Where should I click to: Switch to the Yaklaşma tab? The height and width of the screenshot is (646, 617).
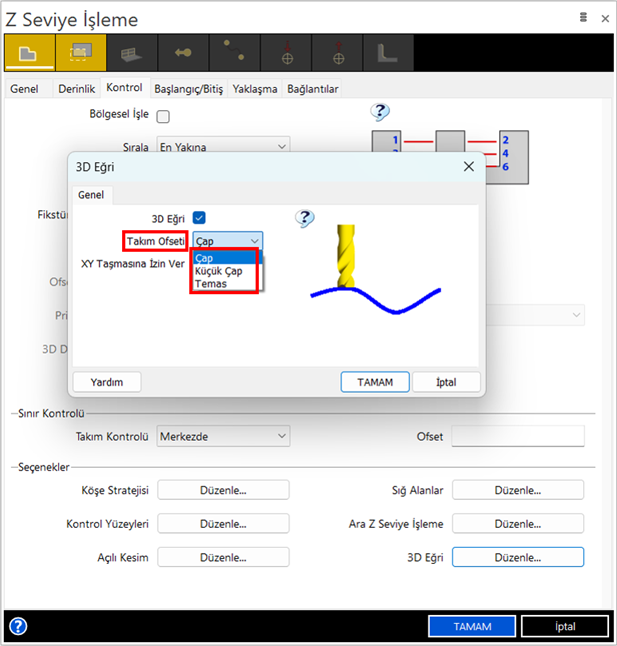point(255,89)
